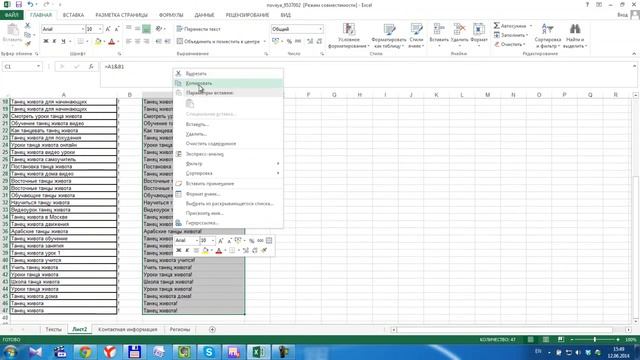The width and height of the screenshot is (640, 360).
Task: Apply the red font color A
Action: 111,41
